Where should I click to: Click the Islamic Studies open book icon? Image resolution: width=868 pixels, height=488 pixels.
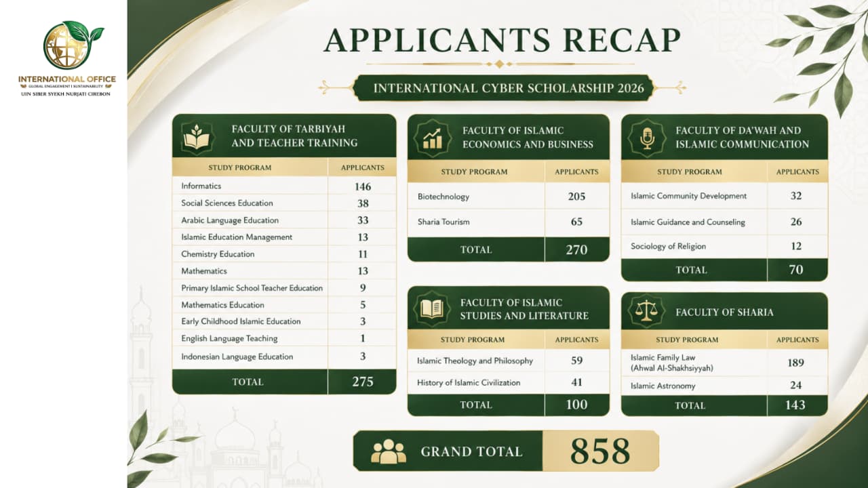coord(431,309)
